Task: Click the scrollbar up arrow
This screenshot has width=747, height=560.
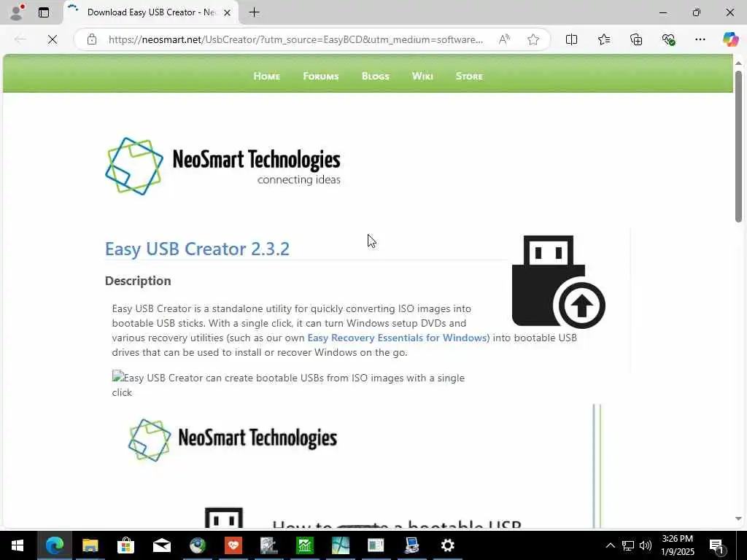Action: tap(738, 63)
